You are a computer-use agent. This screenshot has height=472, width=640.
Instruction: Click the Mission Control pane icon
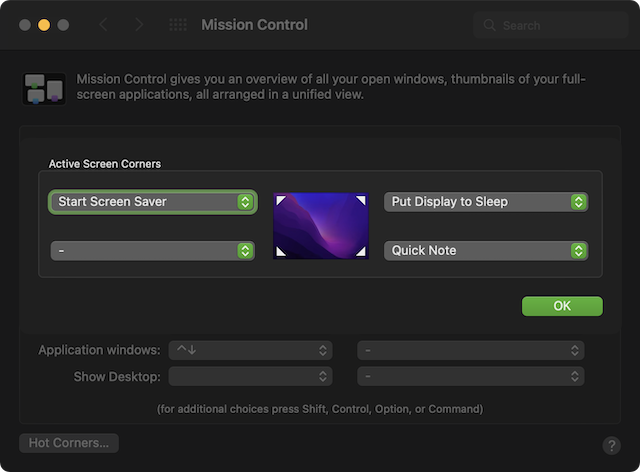pos(44,89)
